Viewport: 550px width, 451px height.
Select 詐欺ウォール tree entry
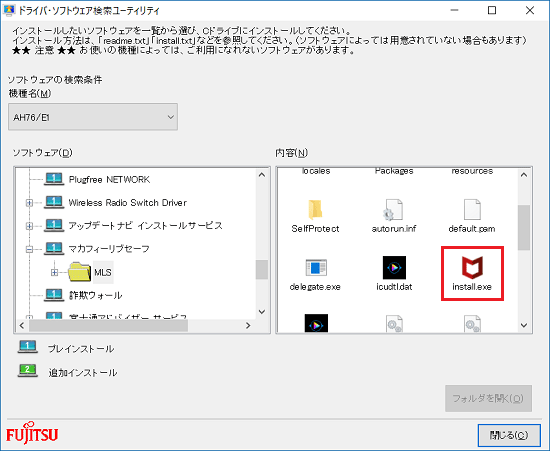tap(95, 295)
